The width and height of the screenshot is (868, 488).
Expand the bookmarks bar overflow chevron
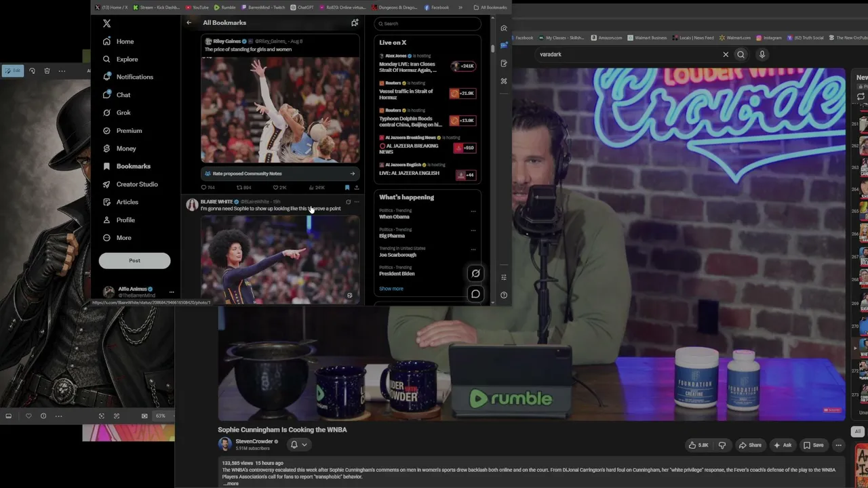coord(460,7)
